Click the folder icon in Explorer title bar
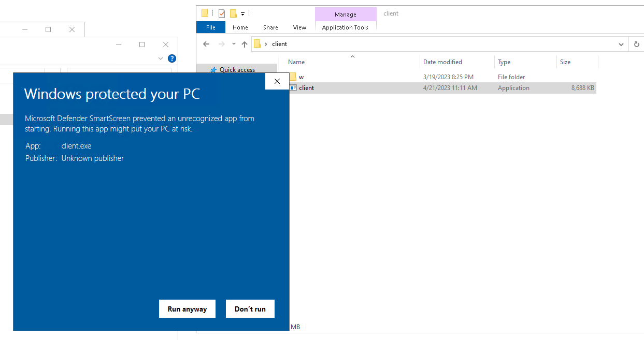Image resolution: width=644 pixels, height=340 pixels. [205, 13]
